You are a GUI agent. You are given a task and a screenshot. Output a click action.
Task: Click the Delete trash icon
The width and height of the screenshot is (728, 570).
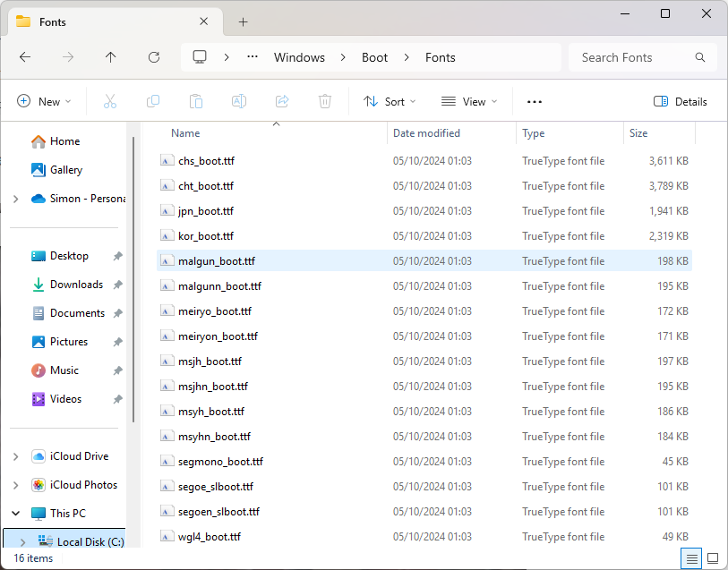325,101
